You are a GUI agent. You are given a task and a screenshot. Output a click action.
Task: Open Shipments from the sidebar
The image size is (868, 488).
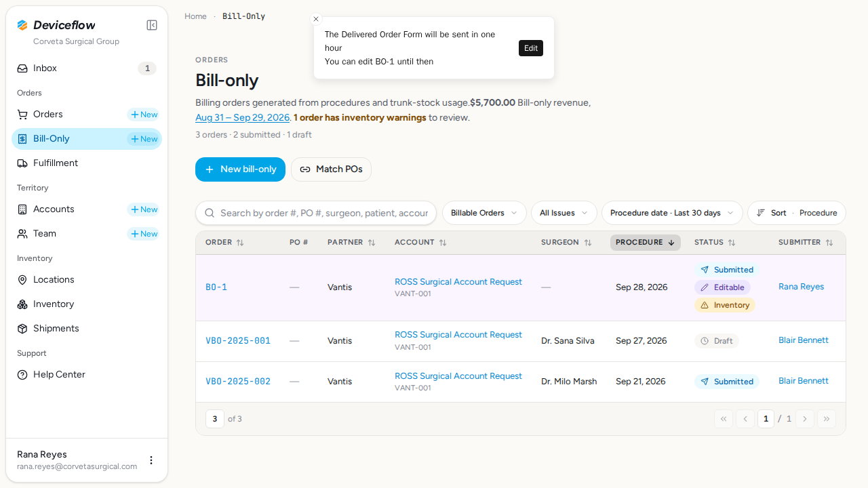[87, 329]
